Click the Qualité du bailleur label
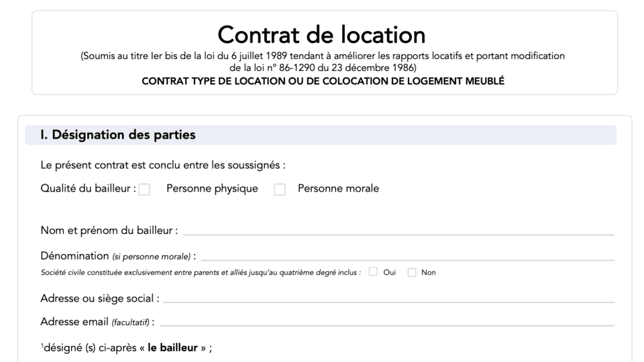 [87, 189]
